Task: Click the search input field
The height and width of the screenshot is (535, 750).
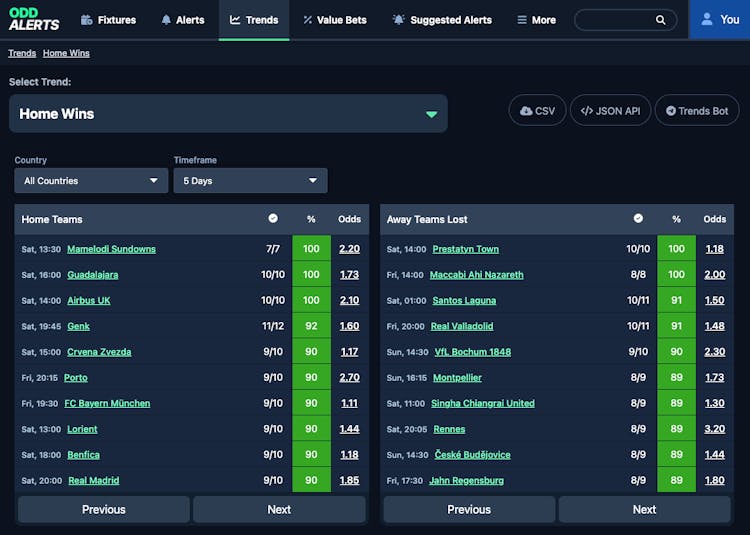Action: (626, 20)
